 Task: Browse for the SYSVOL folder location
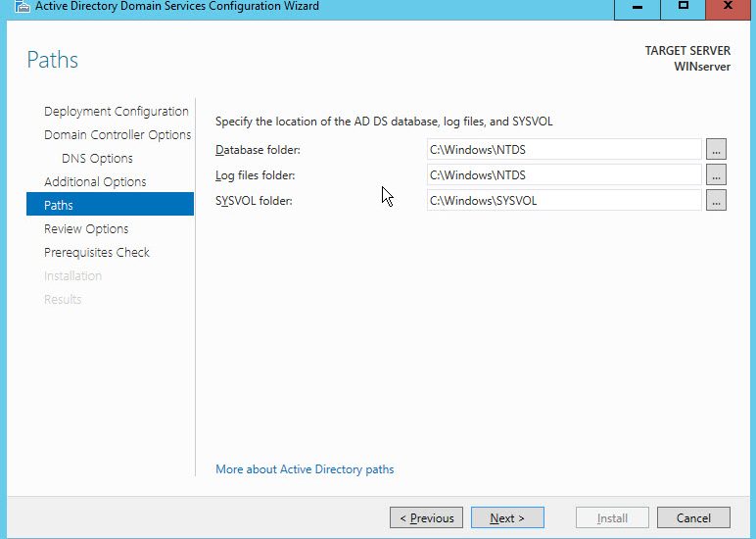[716, 201]
